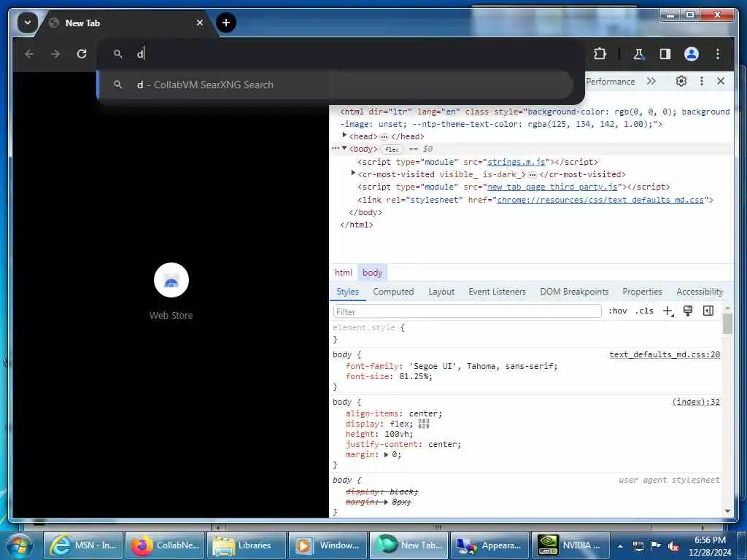Close the New Tab tab
The width and height of the screenshot is (747, 560).
point(200,23)
